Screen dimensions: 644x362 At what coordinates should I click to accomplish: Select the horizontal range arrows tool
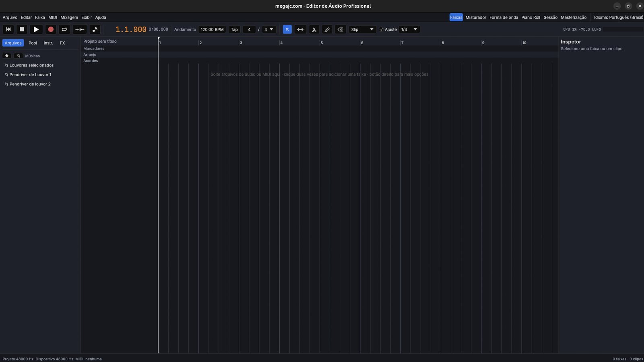[300, 29]
